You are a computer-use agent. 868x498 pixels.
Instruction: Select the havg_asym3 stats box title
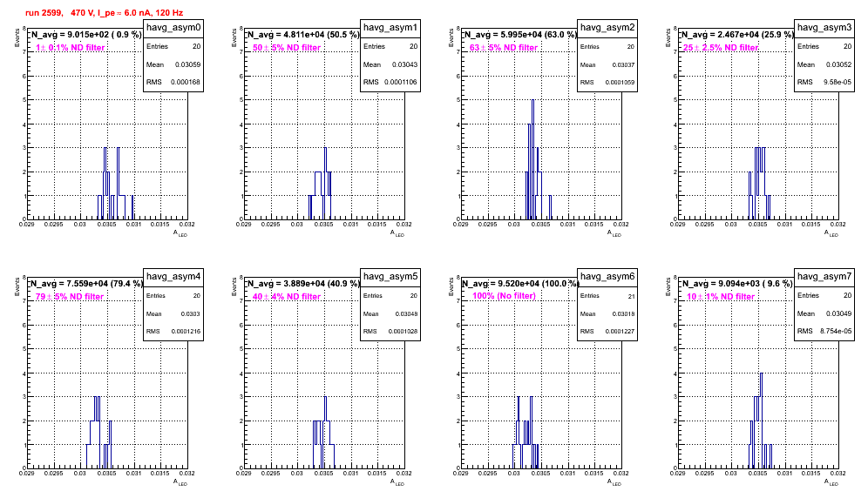pyautogui.click(x=824, y=28)
